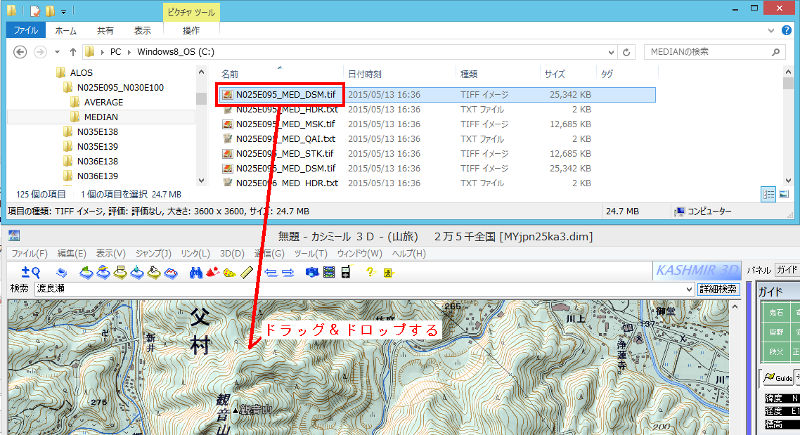Switch to large thumbnails view in Explorer
The height and width of the screenshot is (435, 800).
click(784, 193)
